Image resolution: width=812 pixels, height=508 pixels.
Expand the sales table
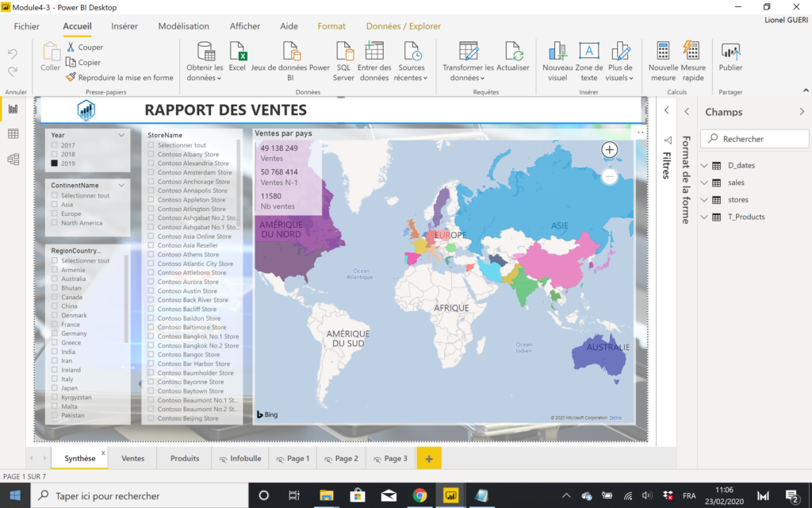[704, 183]
